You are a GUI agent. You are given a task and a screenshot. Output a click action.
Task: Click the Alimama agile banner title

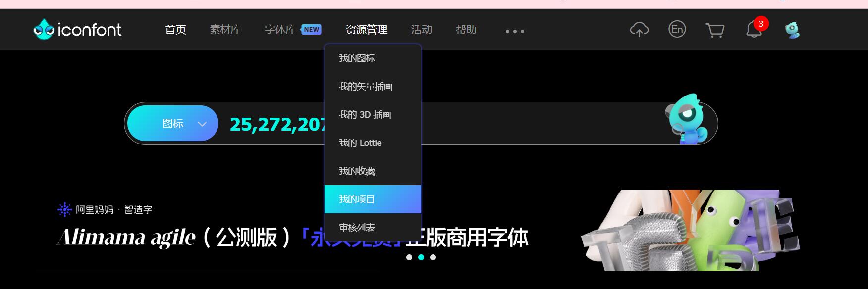coord(292,238)
